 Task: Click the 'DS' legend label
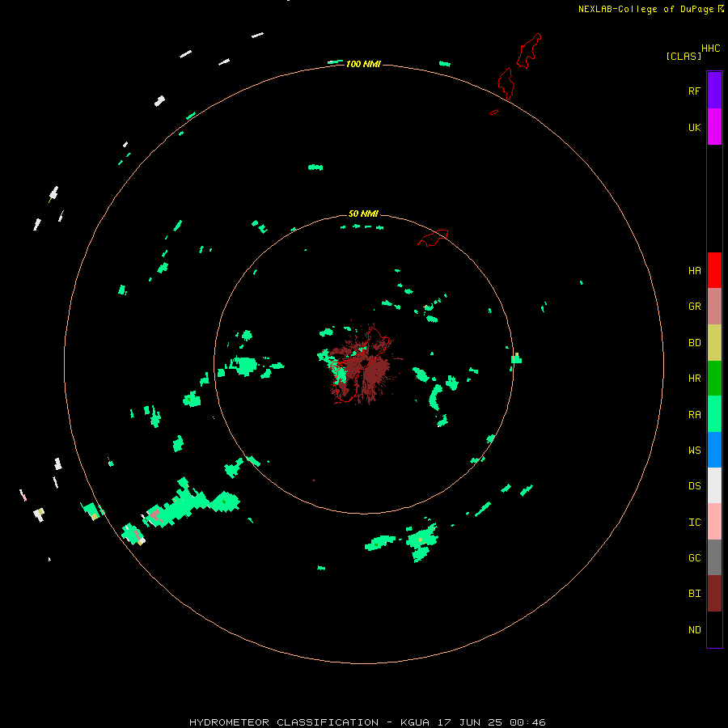point(694,486)
